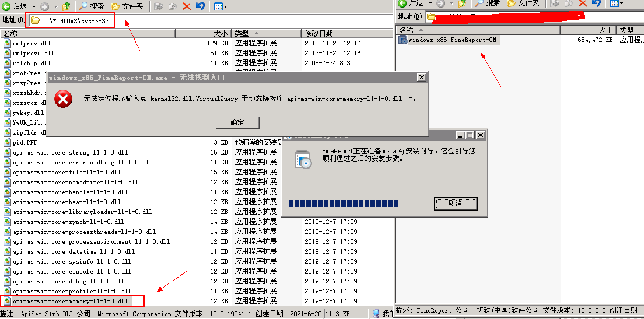The image size is (644, 319).
Task: Open Views dropdown arrow in system32 window
Action: click(227, 6)
